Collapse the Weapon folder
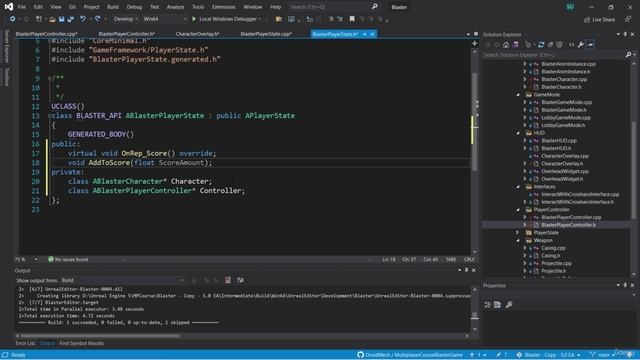The height and width of the screenshot is (360, 640). click(x=518, y=240)
